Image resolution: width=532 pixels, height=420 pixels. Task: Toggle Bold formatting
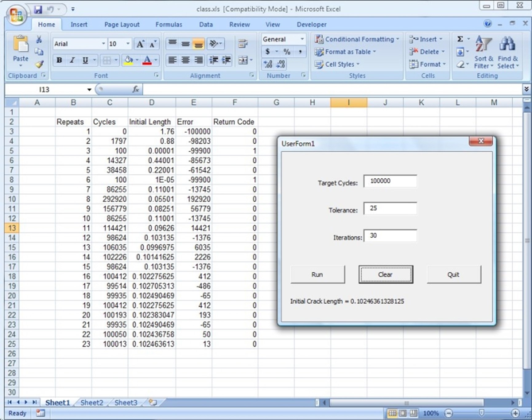(59, 60)
